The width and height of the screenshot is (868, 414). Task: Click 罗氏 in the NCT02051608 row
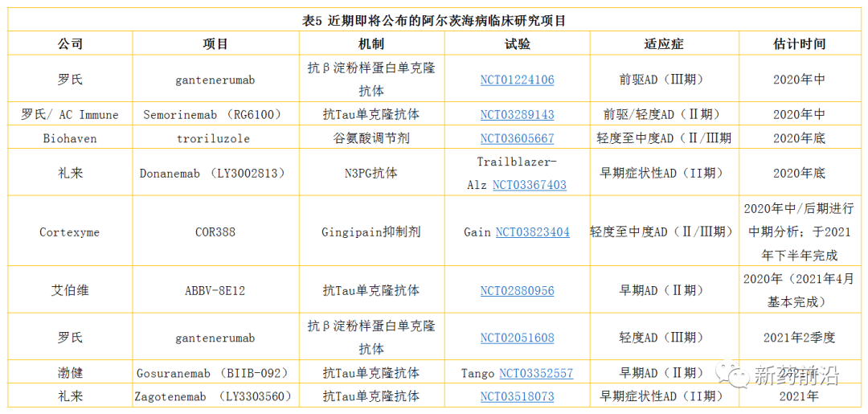(x=70, y=338)
